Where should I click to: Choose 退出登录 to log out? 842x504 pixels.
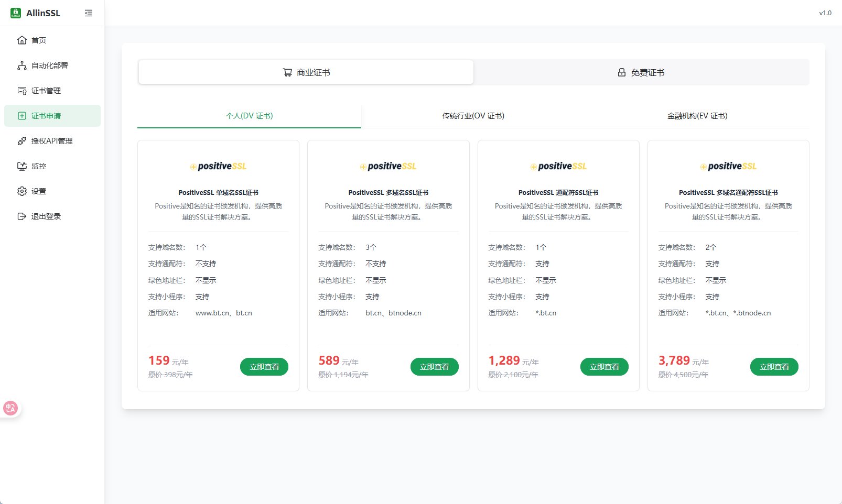tap(52, 216)
